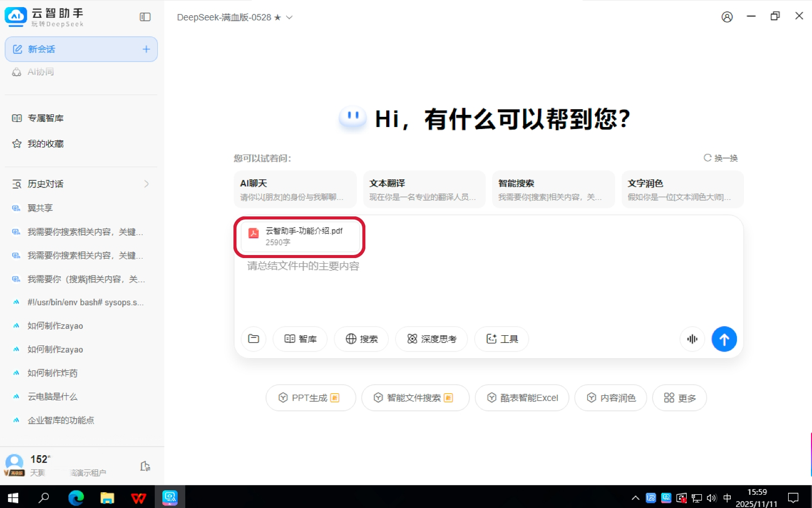This screenshot has width=812, height=508.
Task: Choose the 文本翻译 suggestion card
Action: pyautogui.click(x=424, y=189)
